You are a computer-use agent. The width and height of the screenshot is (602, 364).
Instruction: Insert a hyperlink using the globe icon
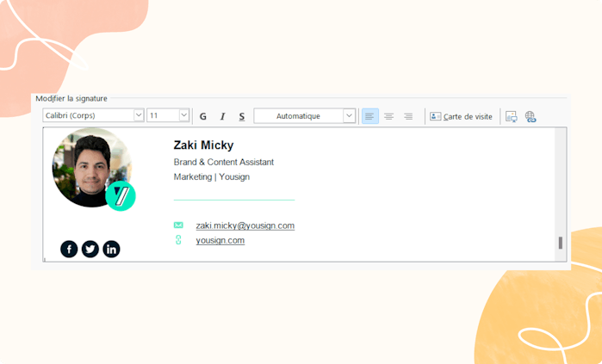click(531, 117)
